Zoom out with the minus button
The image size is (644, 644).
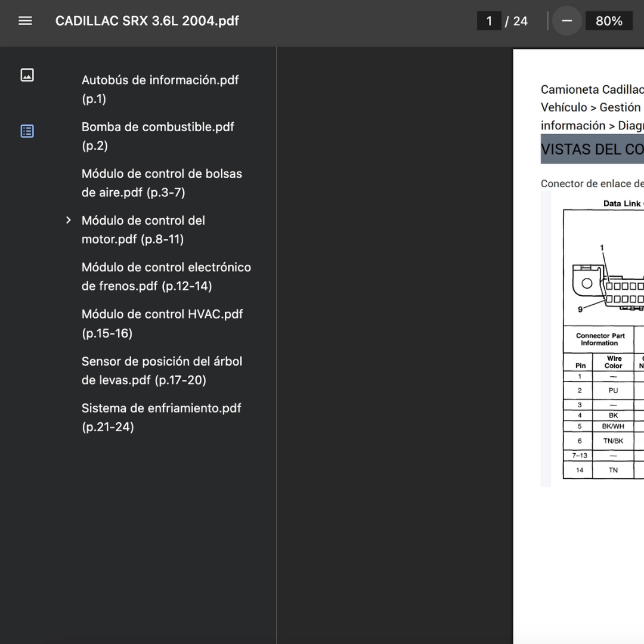(566, 21)
